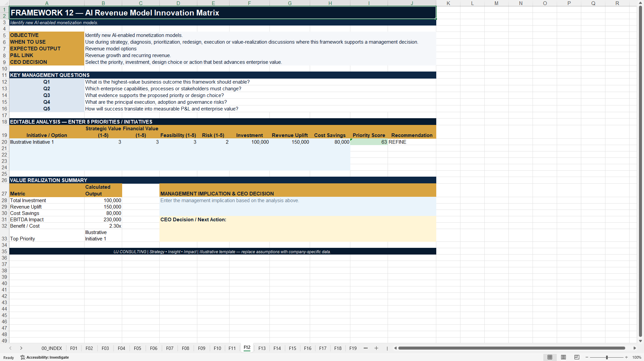The width and height of the screenshot is (644, 361).
Task: Select Investment value 100,000 in row 20
Action: [x=249, y=142]
